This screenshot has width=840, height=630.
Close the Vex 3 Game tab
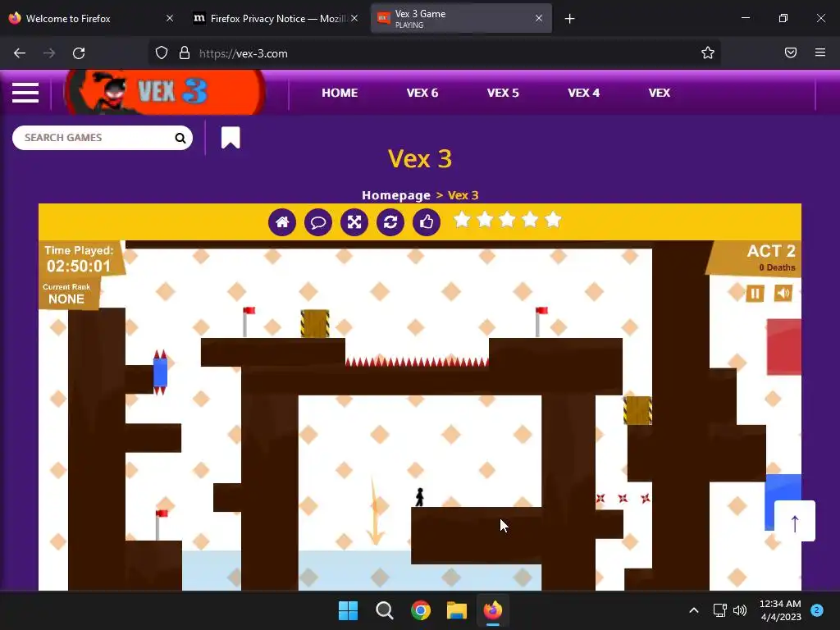pyautogui.click(x=539, y=18)
